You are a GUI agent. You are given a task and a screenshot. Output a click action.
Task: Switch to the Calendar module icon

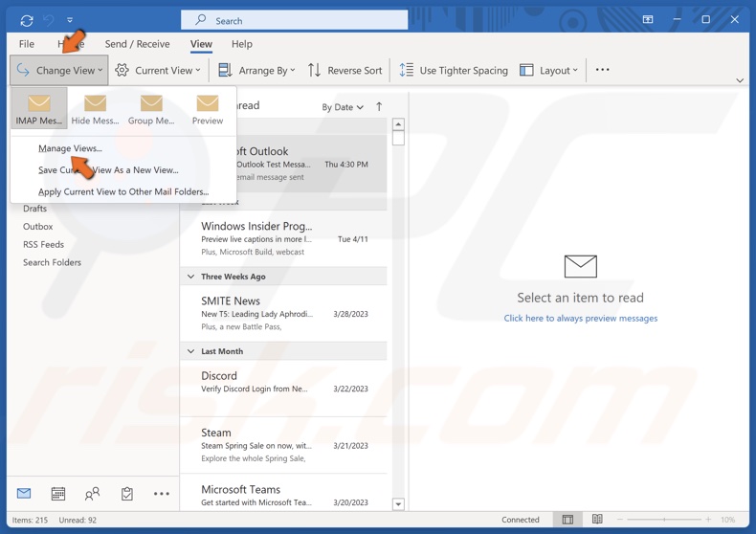58,494
